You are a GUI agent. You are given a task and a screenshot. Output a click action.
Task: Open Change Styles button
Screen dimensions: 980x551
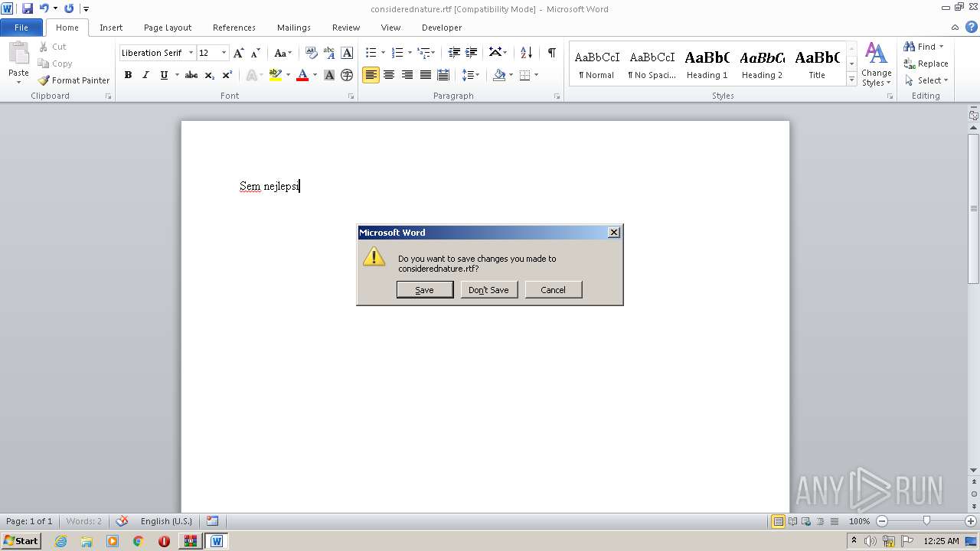[x=876, y=64]
